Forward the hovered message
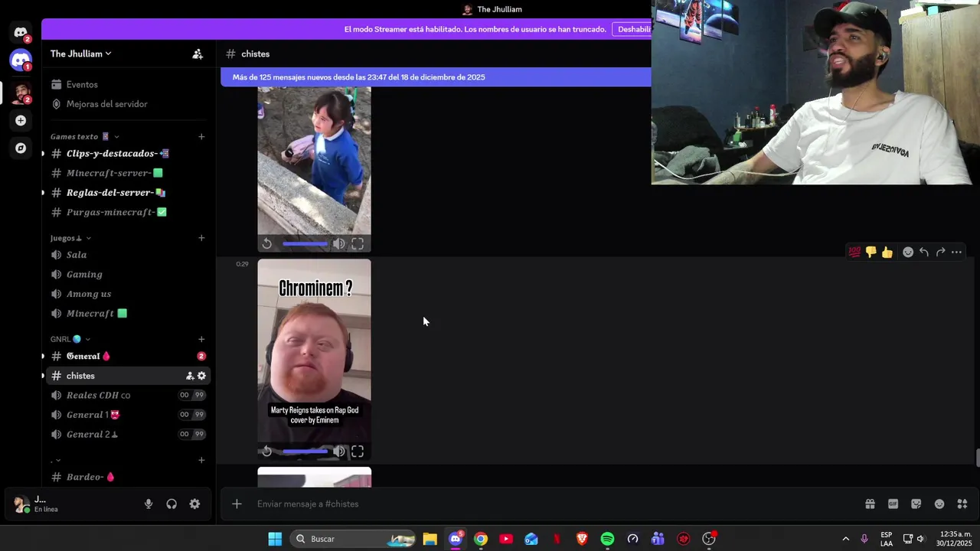 (x=940, y=252)
